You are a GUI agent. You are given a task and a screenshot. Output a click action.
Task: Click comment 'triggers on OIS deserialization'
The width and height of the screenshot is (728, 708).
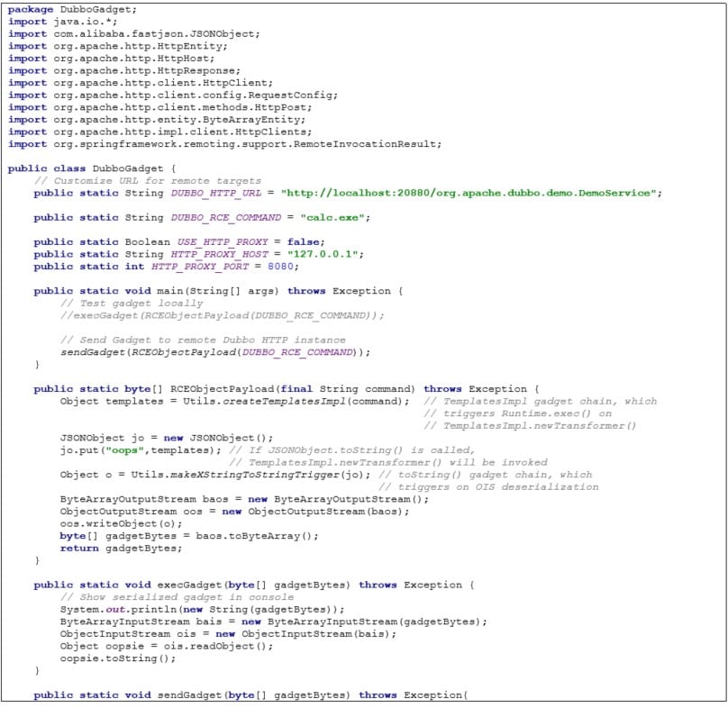click(x=488, y=487)
